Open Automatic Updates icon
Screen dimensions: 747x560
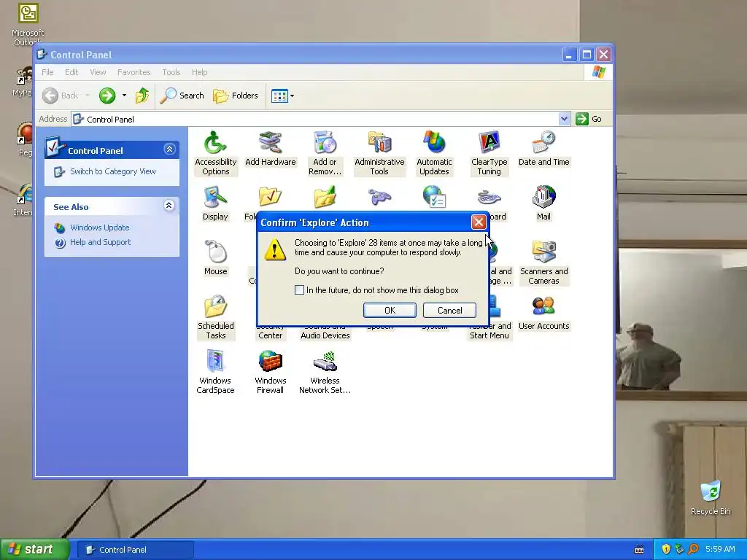pyautogui.click(x=434, y=153)
